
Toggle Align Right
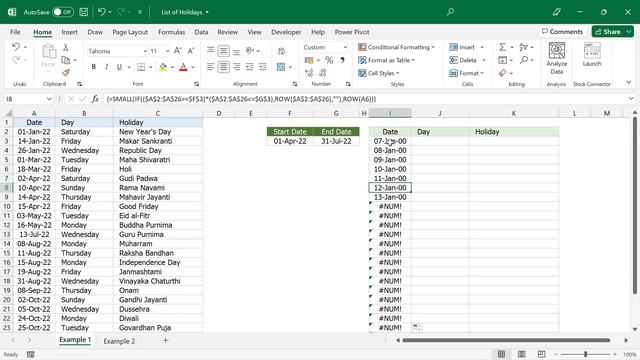[x=236, y=67]
